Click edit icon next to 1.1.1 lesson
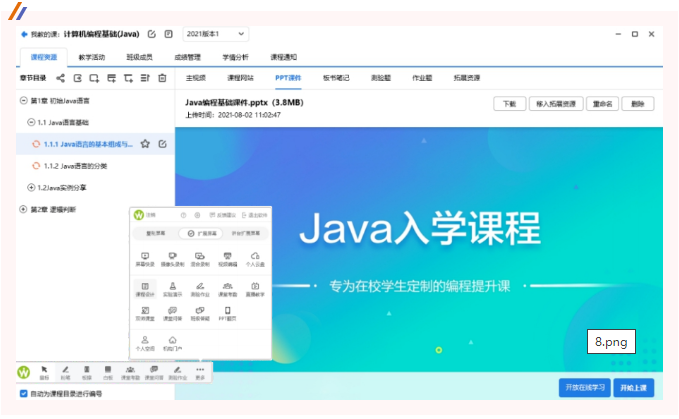Screen dimensions: 679x419 pos(162,144)
